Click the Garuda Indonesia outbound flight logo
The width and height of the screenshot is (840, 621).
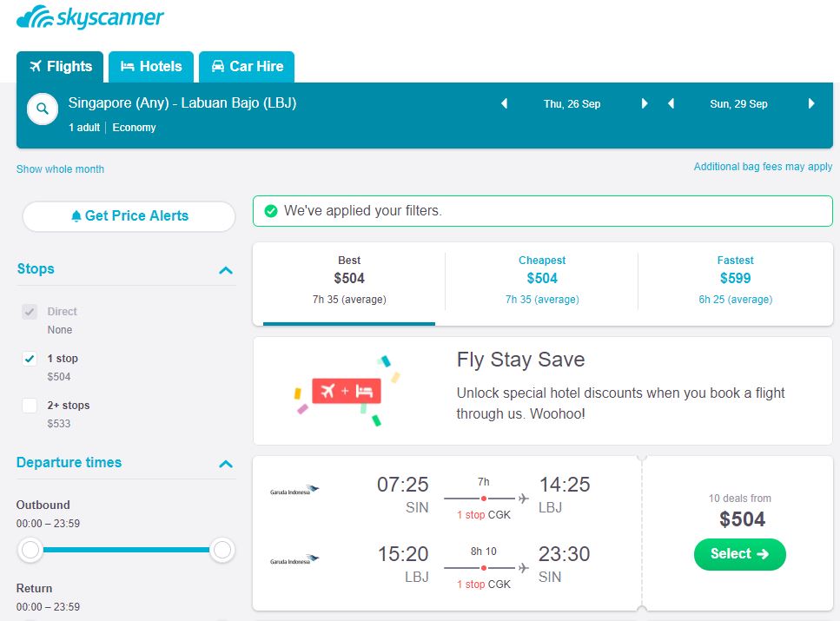point(294,489)
